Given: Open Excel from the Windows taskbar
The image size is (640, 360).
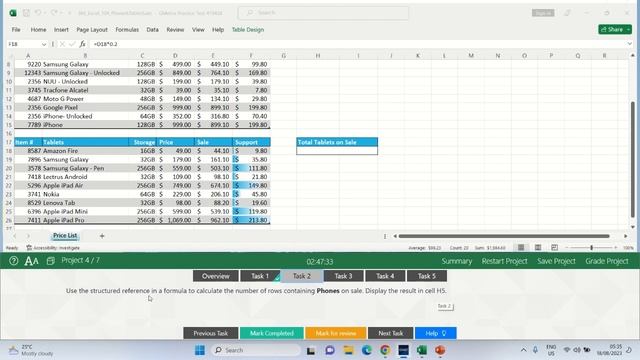Looking at the screenshot, I should [422, 350].
